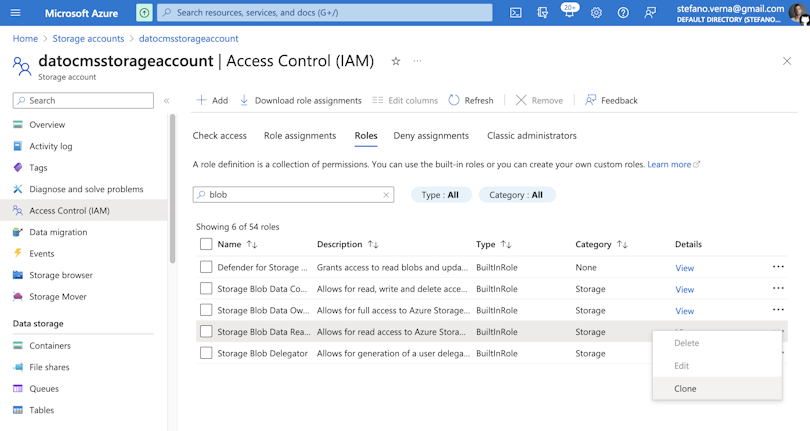Viewport: 810px width, 431px height.
Task: Check the Defender for Storage row checkbox
Action: pos(206,267)
